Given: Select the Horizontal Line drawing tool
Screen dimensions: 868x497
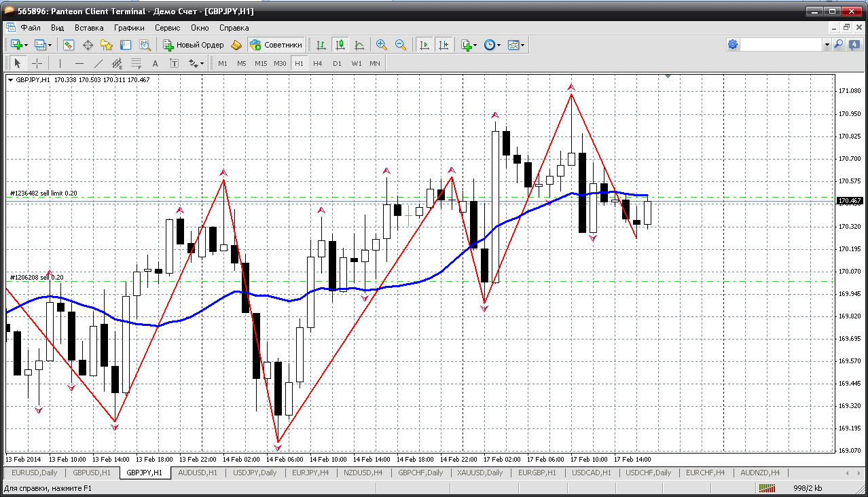Looking at the screenshot, I should coord(79,63).
